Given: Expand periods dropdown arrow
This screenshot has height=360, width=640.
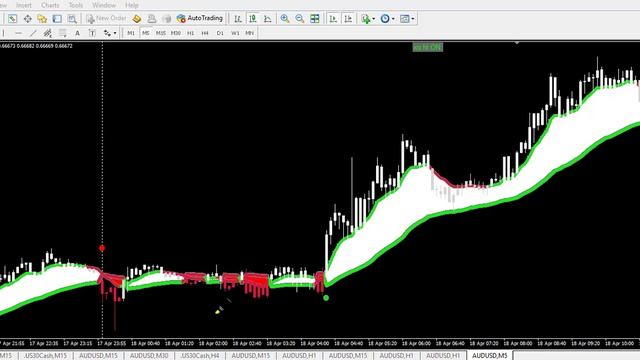Looking at the screenshot, I should pyautogui.click(x=393, y=19).
